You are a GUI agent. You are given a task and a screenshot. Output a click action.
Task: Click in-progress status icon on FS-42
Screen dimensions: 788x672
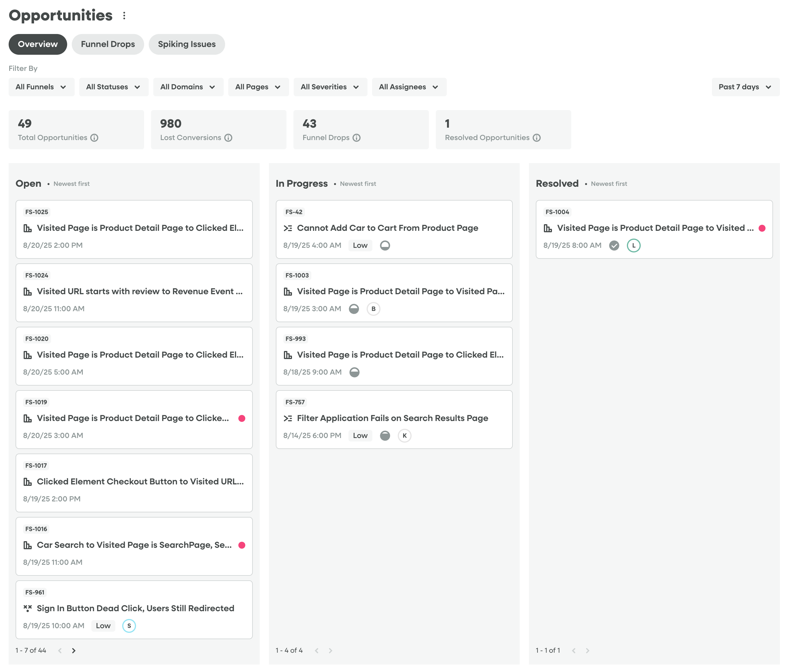click(x=385, y=245)
